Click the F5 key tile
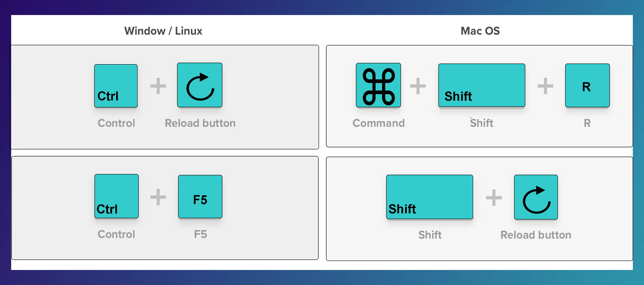Viewport: 644px width, 285px height. 200,197
